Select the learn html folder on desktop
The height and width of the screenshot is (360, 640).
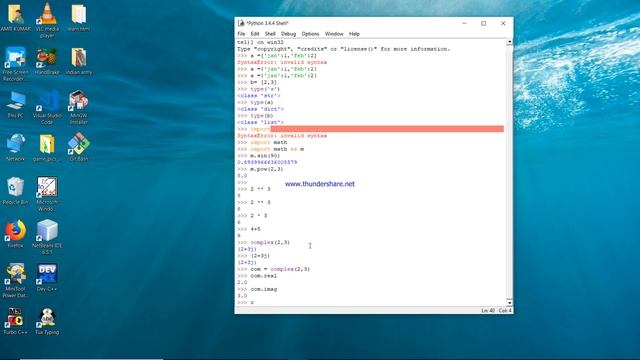pos(78,18)
